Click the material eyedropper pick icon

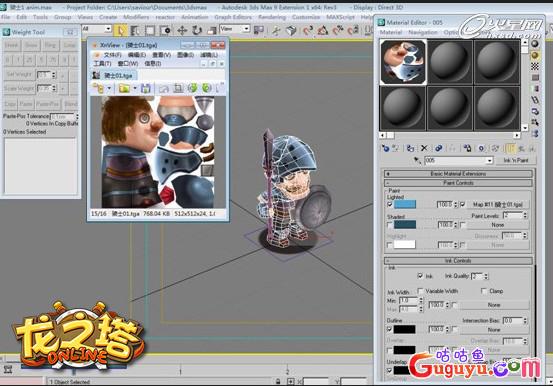[x=417, y=161]
